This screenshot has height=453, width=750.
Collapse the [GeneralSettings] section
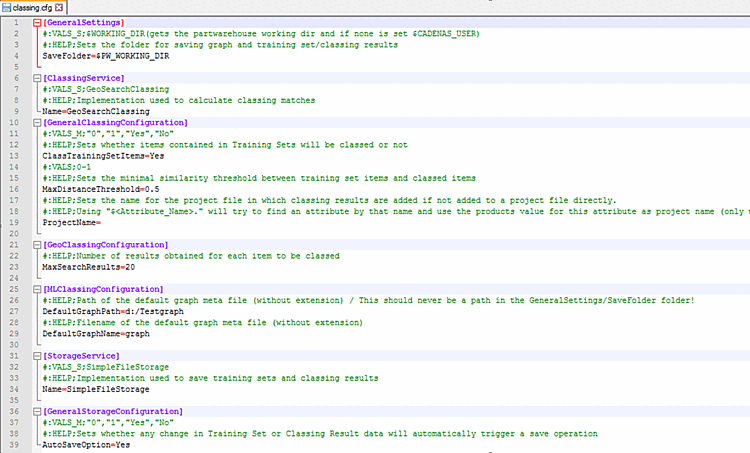(37, 22)
